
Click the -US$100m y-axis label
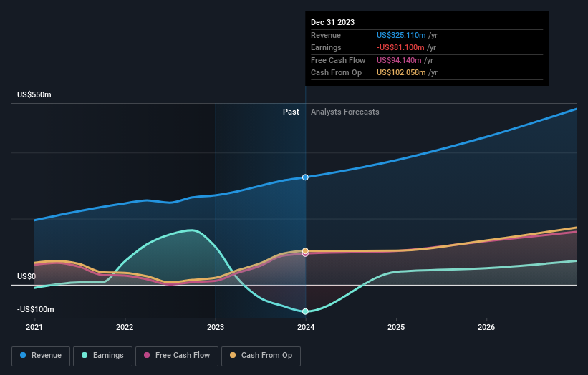(36, 309)
